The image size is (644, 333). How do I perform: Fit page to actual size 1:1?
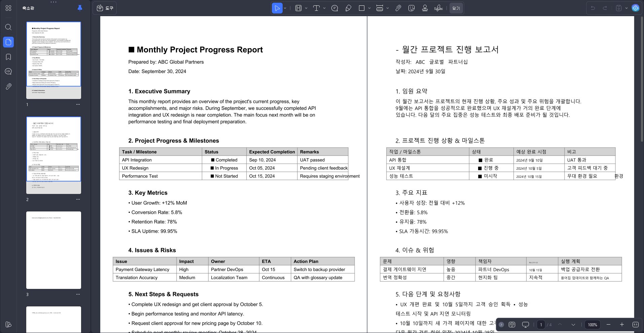tap(636, 325)
